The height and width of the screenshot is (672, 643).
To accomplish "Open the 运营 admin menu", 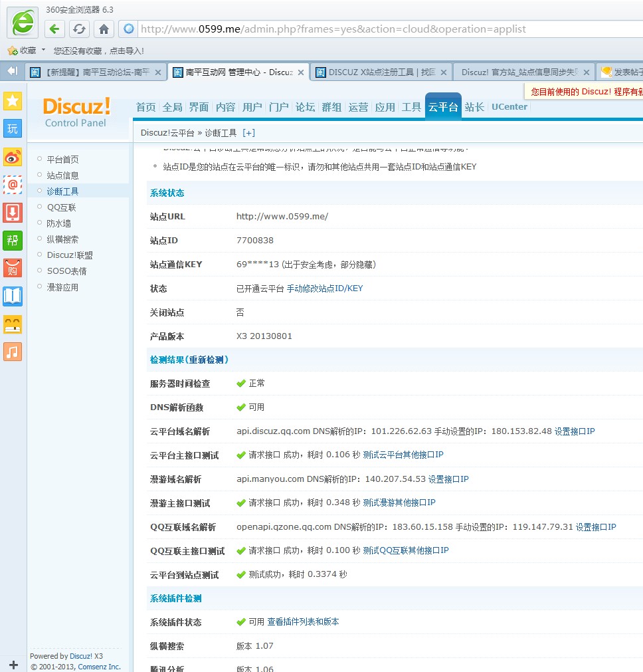I will coord(358,107).
